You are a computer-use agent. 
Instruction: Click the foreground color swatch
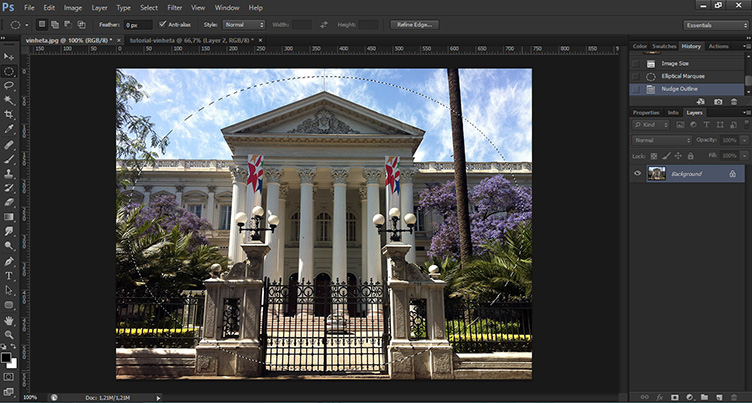click(x=7, y=354)
